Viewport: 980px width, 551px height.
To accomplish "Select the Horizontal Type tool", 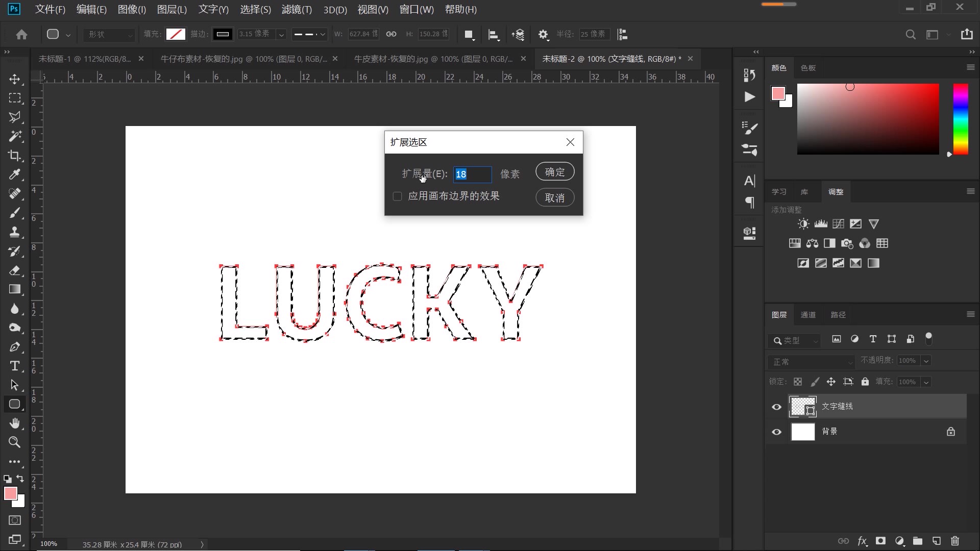I will (x=14, y=366).
